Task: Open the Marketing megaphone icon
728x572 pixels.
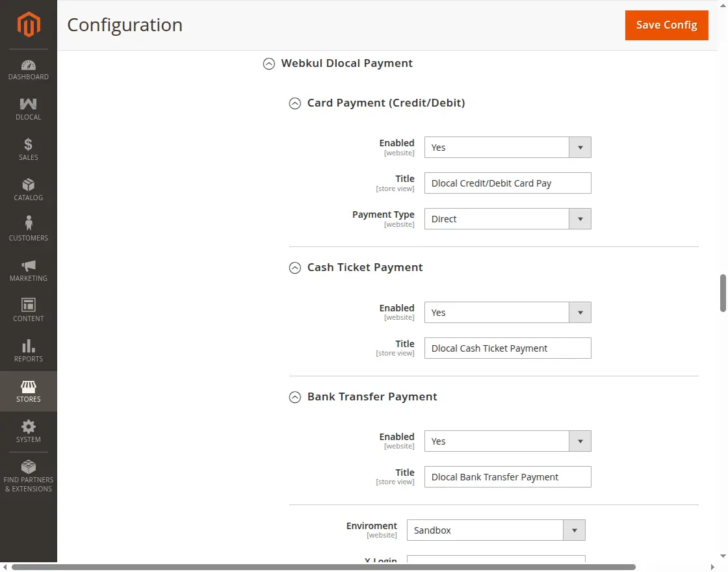Action: click(x=29, y=265)
